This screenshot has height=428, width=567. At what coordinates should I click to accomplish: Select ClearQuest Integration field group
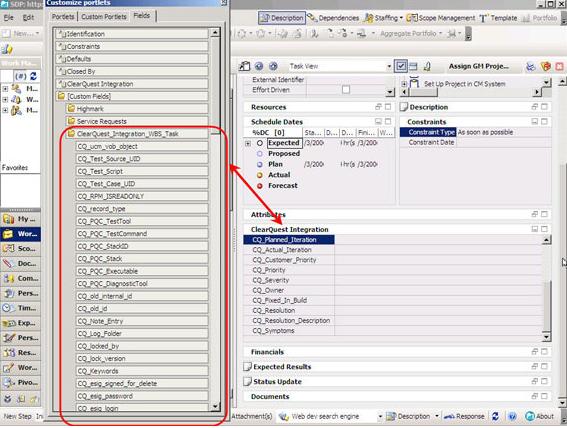pyautogui.click(x=132, y=84)
